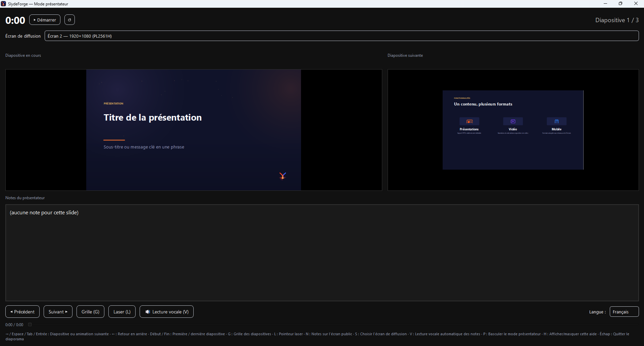The image size is (644, 346).
Task: Open the Écran de diffusion dropdown
Action: click(x=342, y=36)
